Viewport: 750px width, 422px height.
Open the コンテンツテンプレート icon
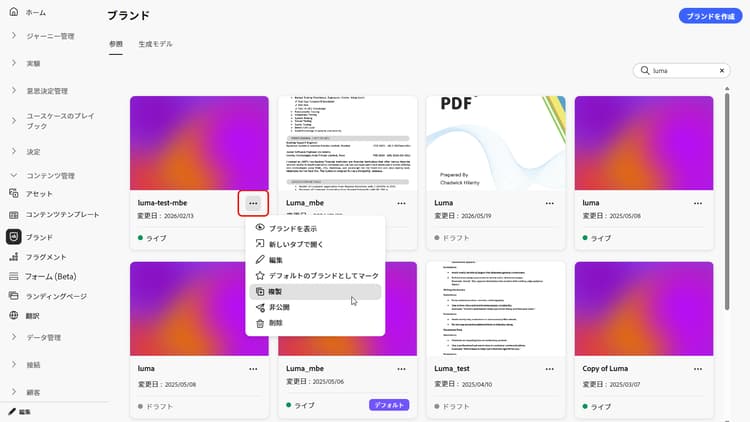click(14, 215)
